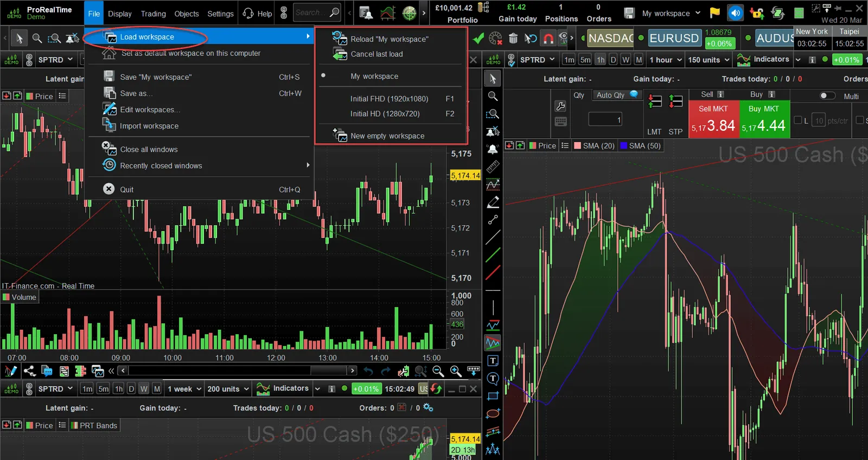The height and width of the screenshot is (460, 868).
Task: Open the Auto Qty dropdown
Action: (617, 95)
